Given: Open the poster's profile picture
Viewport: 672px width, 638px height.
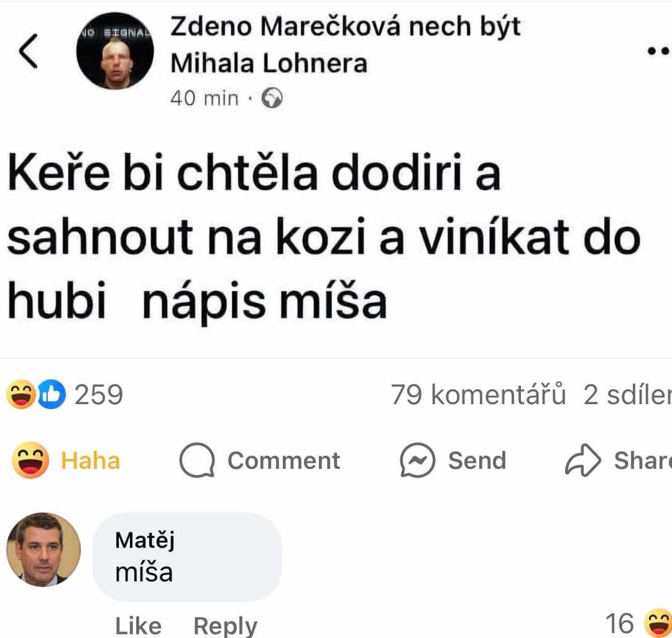Looking at the screenshot, I should [115, 52].
